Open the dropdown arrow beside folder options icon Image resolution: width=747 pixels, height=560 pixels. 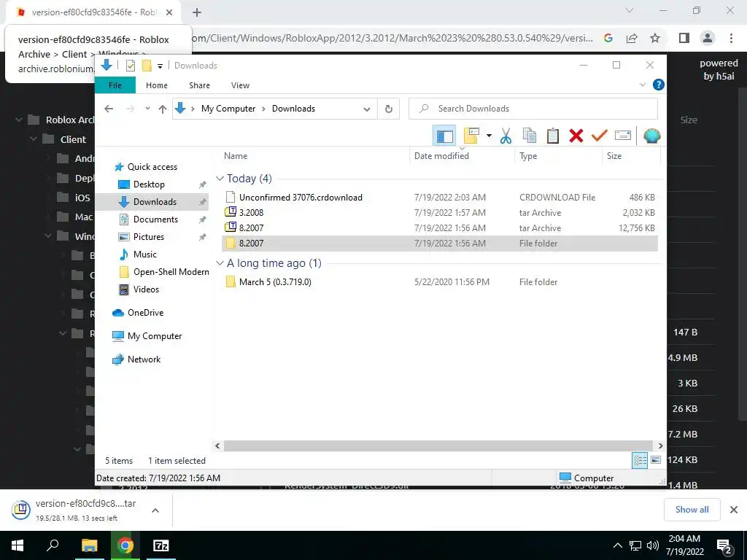pos(489,136)
